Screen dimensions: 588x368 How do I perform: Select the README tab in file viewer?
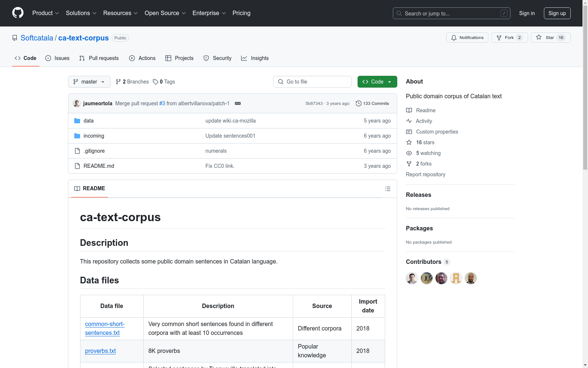click(x=90, y=188)
